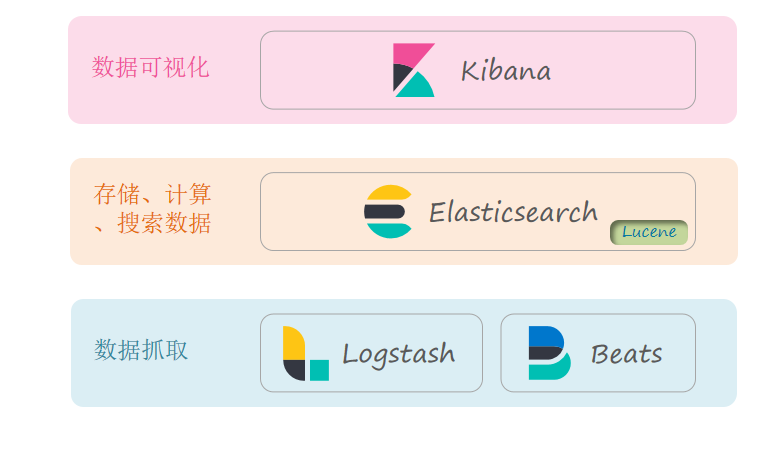784x450 pixels.
Task: Click the yellow part of Logstash logo
Action: coord(292,342)
